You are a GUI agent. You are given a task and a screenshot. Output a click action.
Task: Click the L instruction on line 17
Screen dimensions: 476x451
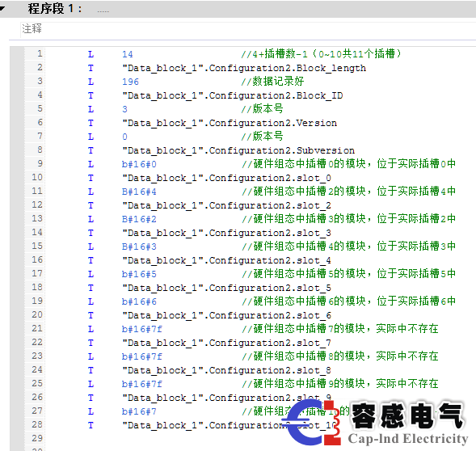91,274
